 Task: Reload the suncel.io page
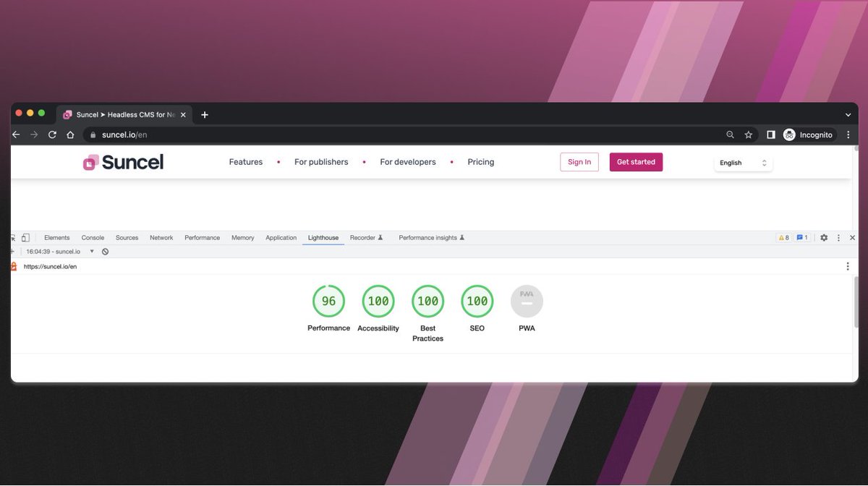point(52,135)
